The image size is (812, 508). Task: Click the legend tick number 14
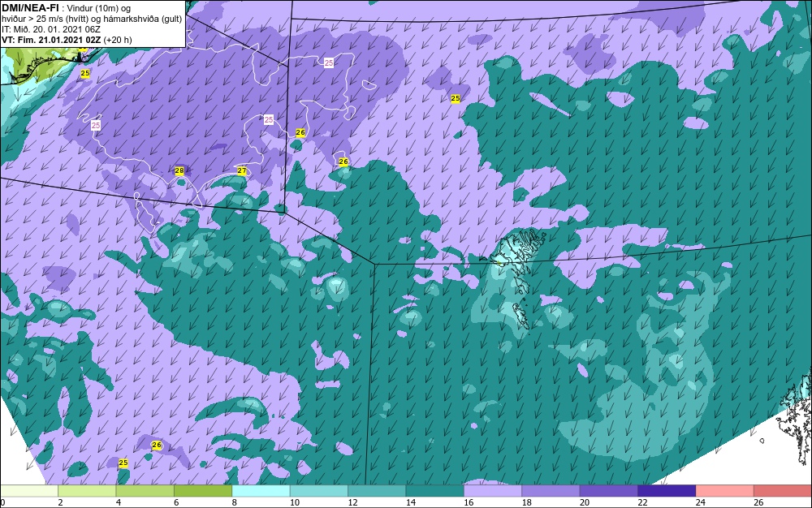411,502
